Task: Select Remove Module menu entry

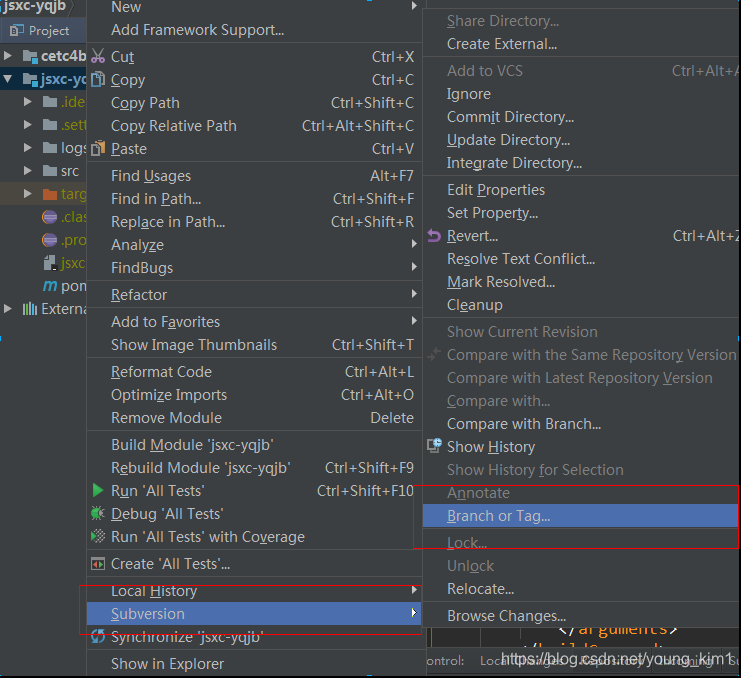Action: click(254, 418)
